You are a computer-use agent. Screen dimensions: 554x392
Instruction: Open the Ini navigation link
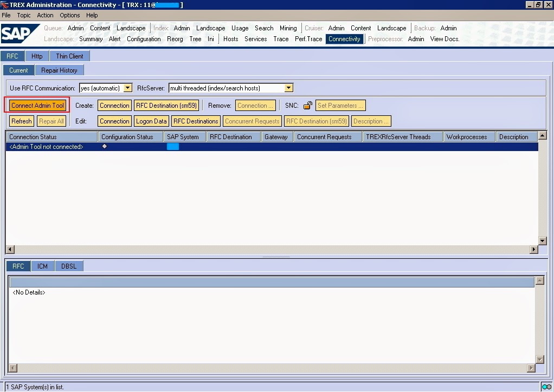point(211,39)
